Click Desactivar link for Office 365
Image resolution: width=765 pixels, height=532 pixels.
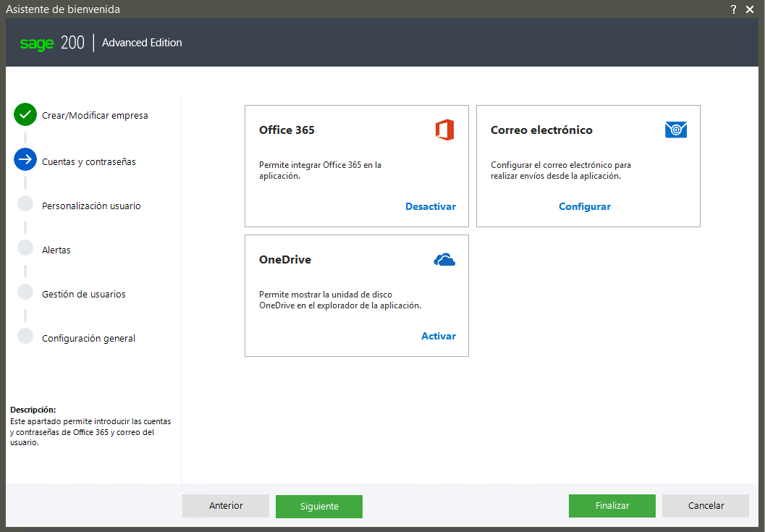pos(431,206)
